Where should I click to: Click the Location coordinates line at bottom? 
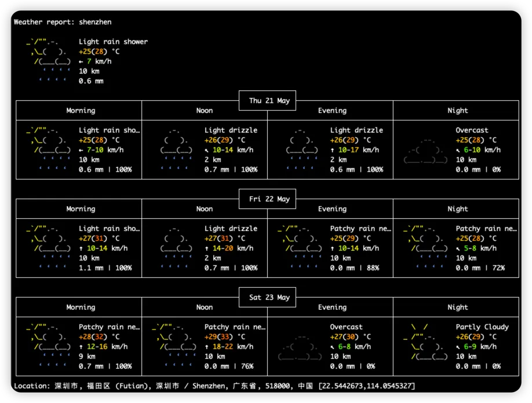pyautogui.click(x=214, y=386)
